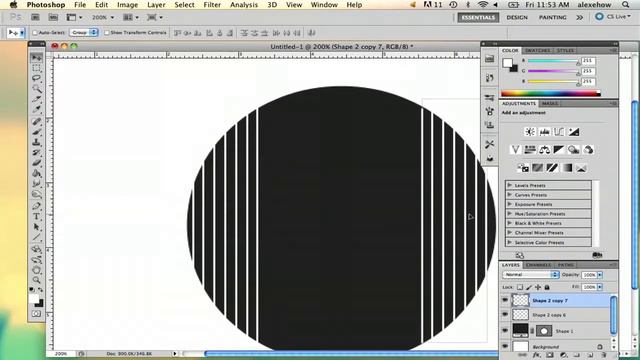Expand Hue/Saturation Presets
This screenshot has width=640, height=360.
[x=510, y=213]
